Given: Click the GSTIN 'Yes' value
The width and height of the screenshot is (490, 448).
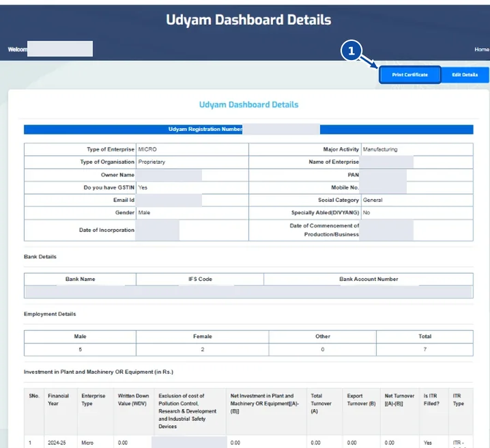Looking at the screenshot, I should click(x=143, y=188).
